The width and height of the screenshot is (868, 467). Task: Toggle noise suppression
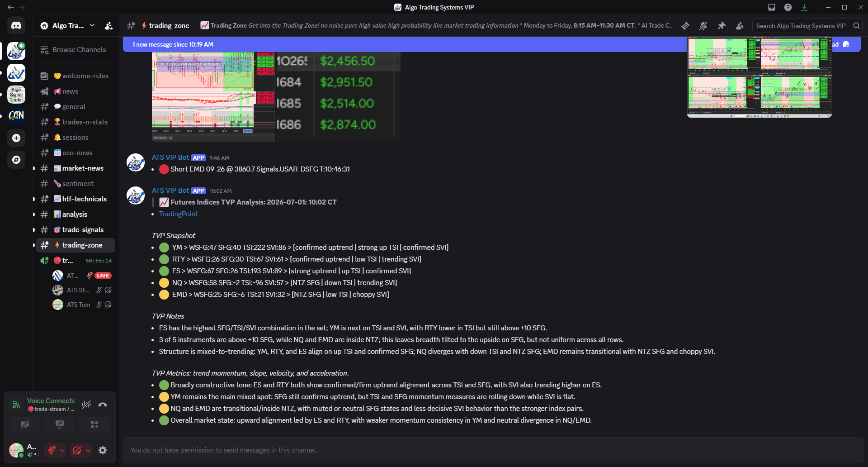86,405
